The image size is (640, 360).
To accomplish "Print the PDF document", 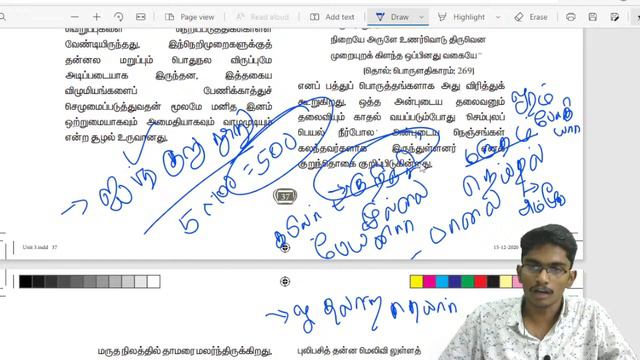I will click(571, 17).
